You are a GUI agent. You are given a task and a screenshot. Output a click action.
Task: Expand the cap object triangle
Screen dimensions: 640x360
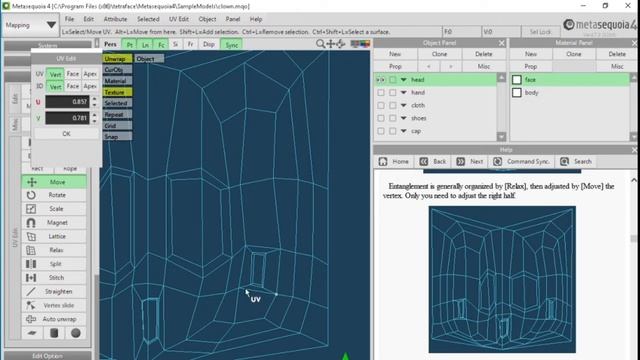[404, 131]
